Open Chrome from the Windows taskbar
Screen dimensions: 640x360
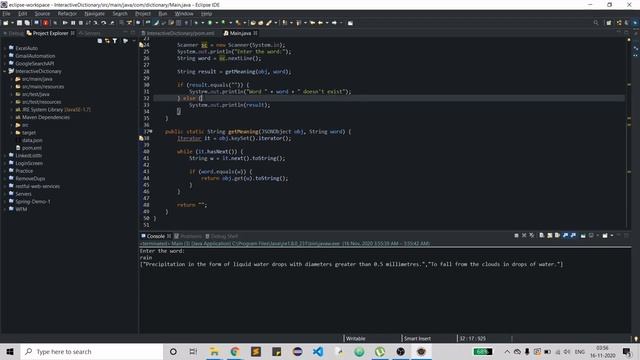[x=235, y=351]
